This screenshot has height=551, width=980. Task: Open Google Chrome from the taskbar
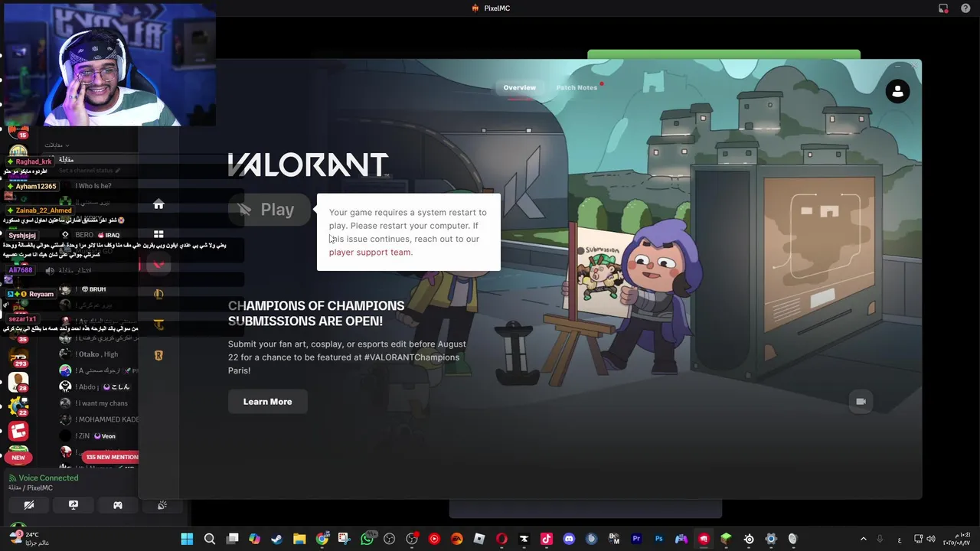322,539
